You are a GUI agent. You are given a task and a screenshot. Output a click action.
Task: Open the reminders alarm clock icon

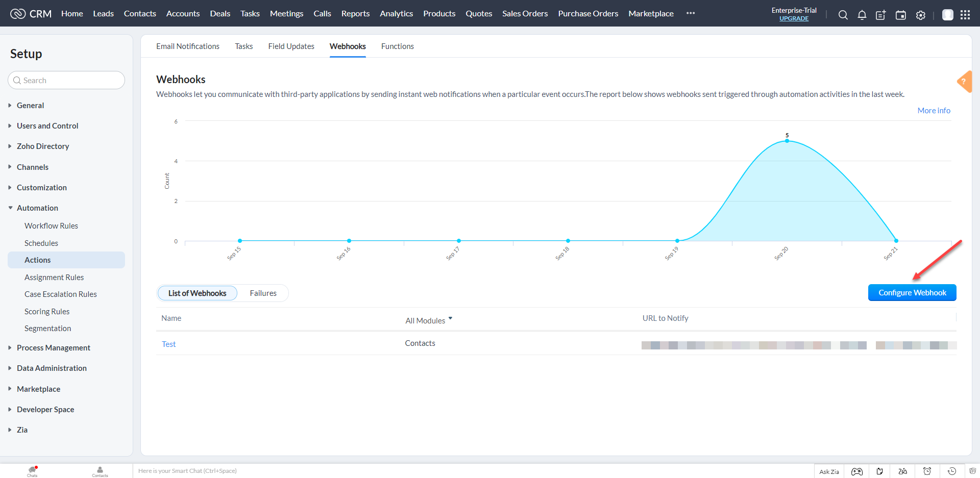pyautogui.click(x=927, y=471)
